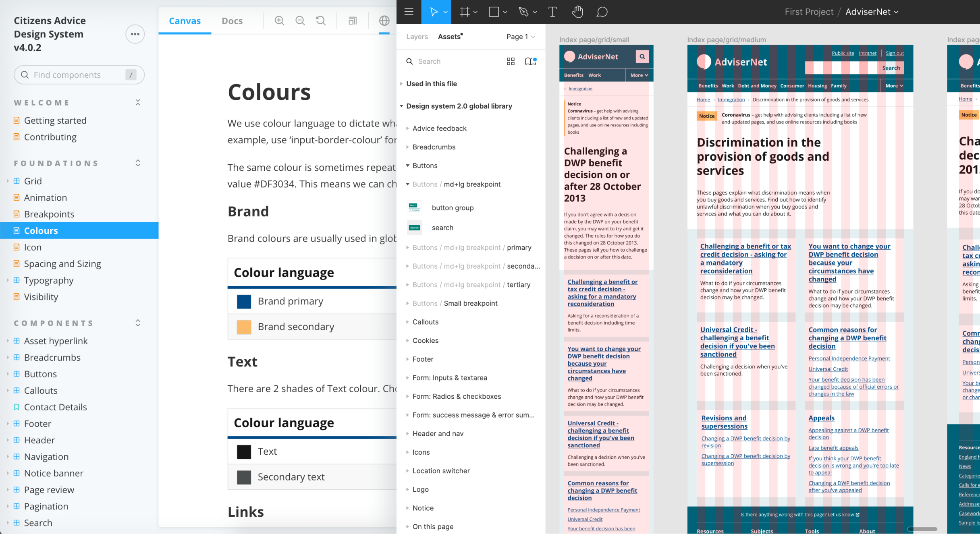Select the Text tool
This screenshot has height=534, width=980.
click(x=552, y=12)
